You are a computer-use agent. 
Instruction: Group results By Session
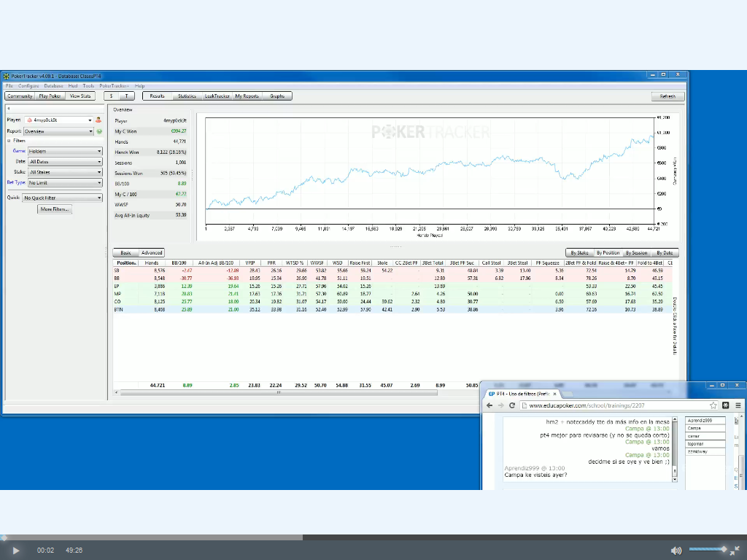[x=636, y=253]
